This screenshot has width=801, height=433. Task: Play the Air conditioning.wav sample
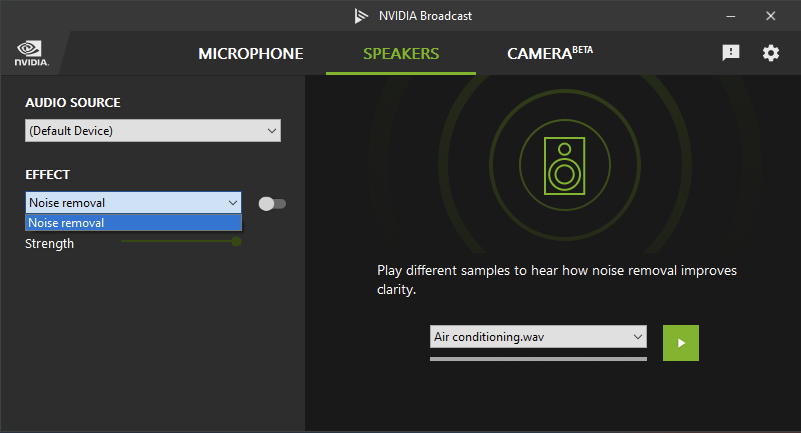coord(680,343)
